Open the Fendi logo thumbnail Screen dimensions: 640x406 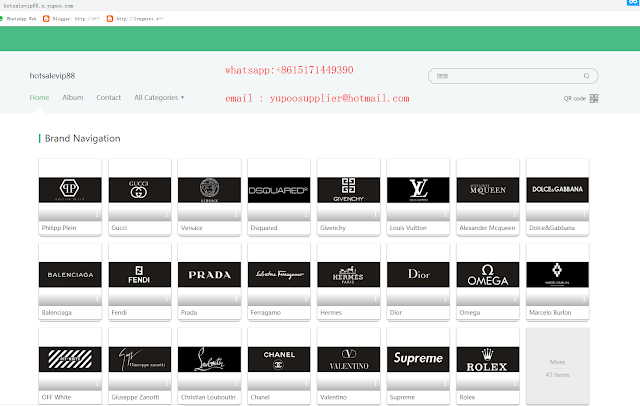(140, 275)
